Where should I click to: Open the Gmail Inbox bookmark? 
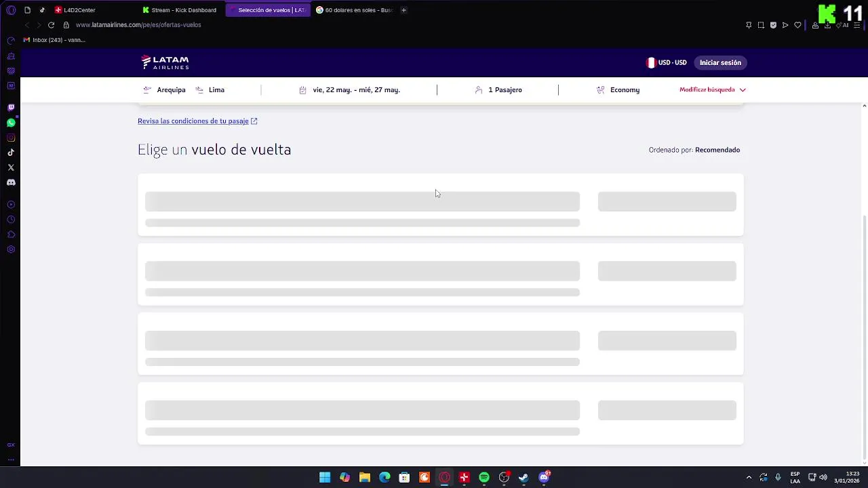[54, 40]
